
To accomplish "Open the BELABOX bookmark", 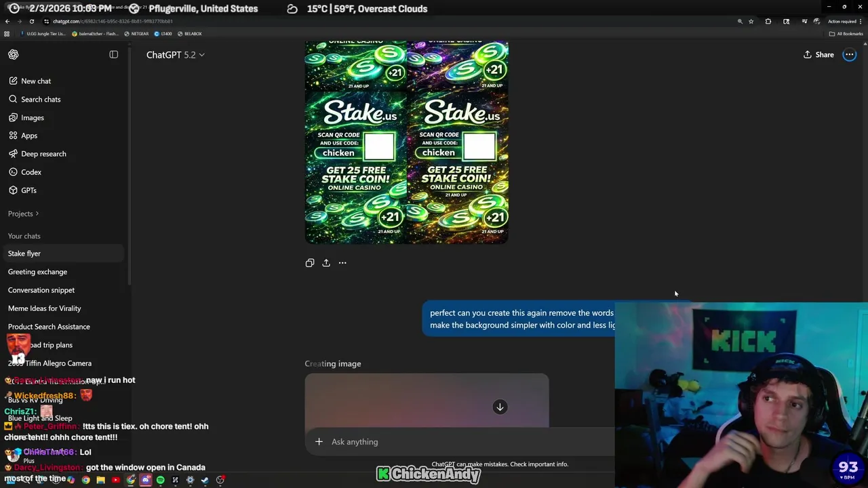I will [189, 34].
